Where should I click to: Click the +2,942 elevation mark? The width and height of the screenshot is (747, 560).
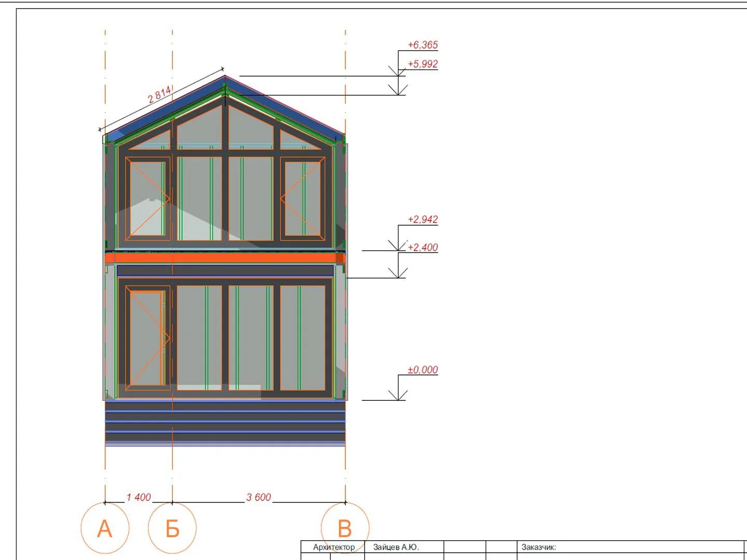422,219
